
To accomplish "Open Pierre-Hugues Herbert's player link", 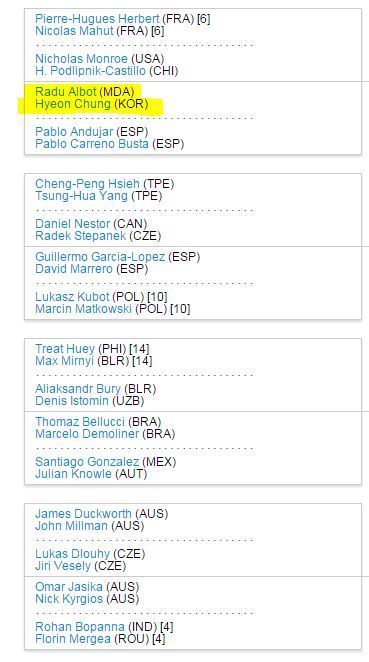I will click(97, 19).
